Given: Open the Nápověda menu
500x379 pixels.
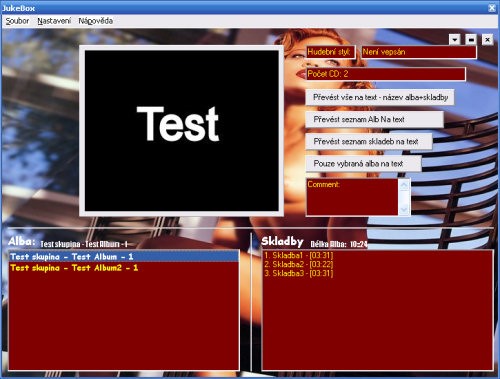Looking at the screenshot, I should pos(96,21).
